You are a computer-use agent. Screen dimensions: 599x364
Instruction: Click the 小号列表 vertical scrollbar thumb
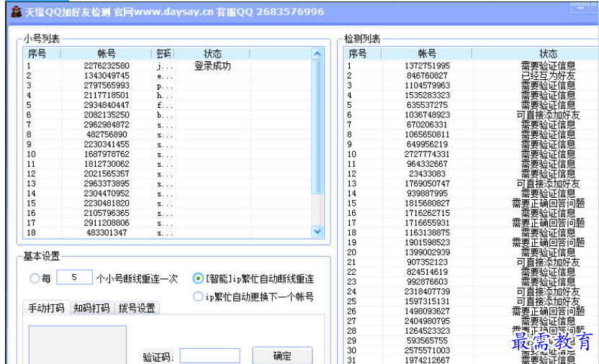pyautogui.click(x=317, y=127)
